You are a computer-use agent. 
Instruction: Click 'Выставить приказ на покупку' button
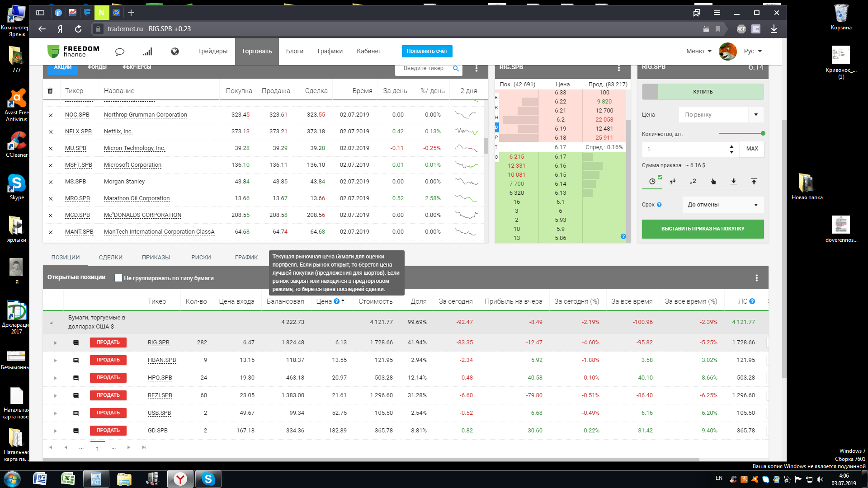pyautogui.click(x=703, y=229)
